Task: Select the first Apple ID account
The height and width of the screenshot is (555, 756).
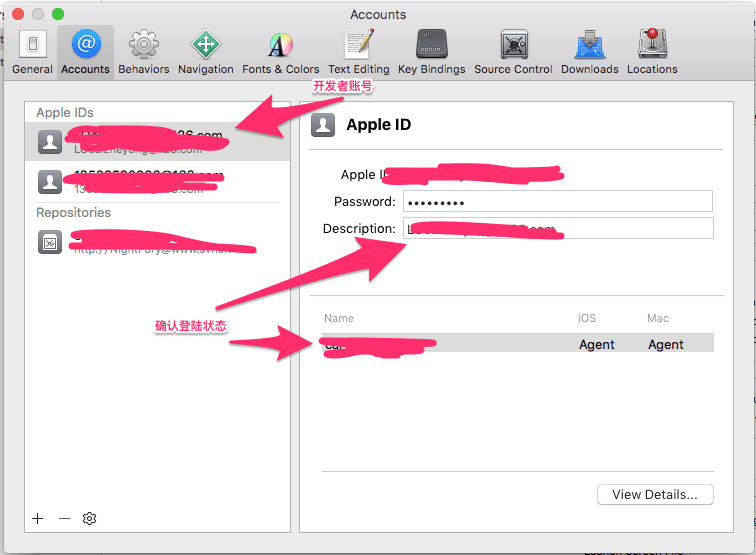Action: [x=158, y=141]
